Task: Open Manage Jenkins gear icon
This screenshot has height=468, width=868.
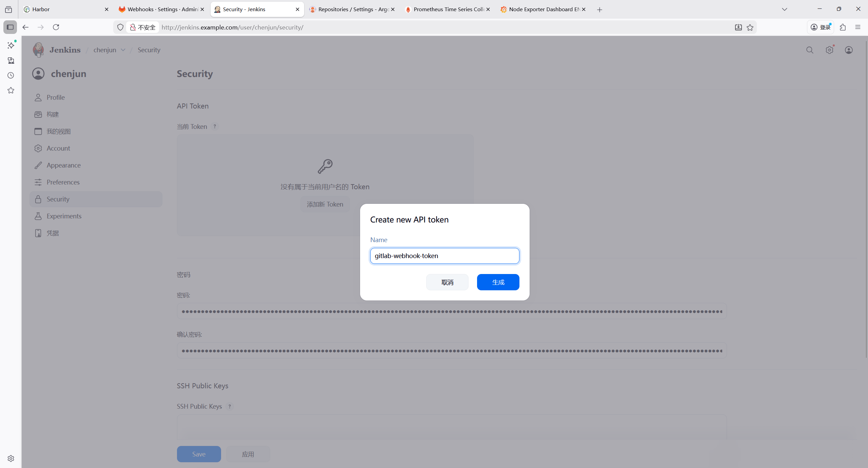Action: [829, 50]
